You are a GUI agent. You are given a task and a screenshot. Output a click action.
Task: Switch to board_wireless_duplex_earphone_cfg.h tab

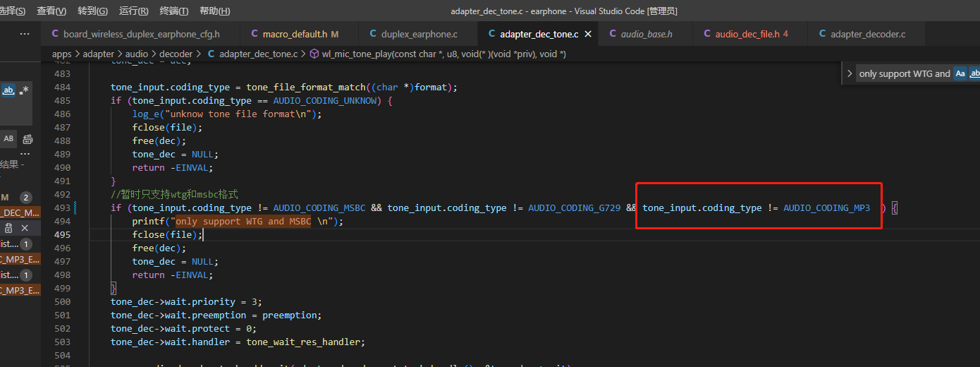click(x=140, y=34)
